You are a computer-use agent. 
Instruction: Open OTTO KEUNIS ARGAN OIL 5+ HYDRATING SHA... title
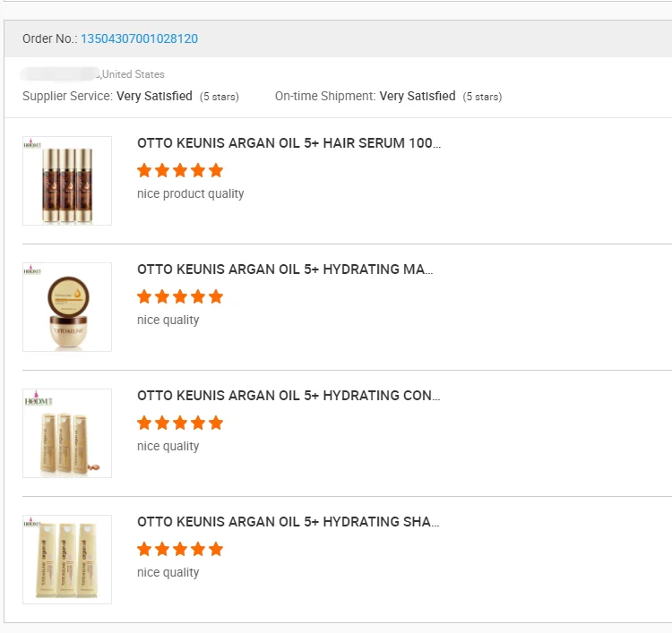(x=288, y=522)
